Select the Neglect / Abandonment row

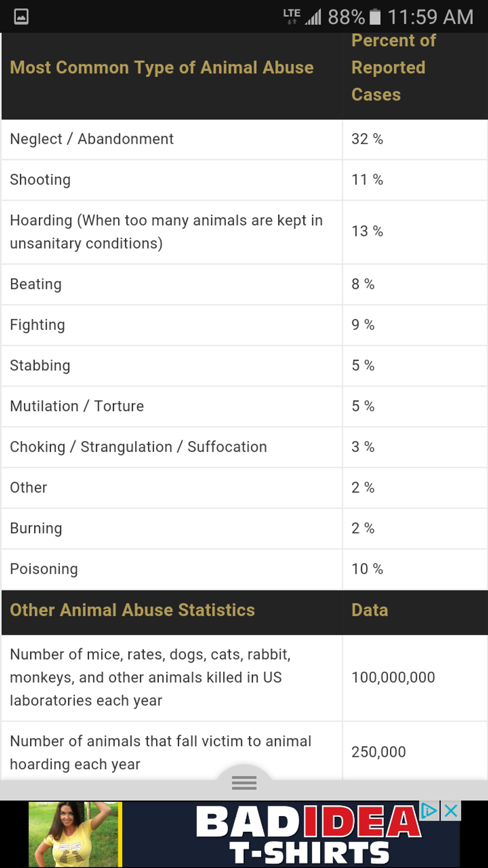click(x=92, y=139)
